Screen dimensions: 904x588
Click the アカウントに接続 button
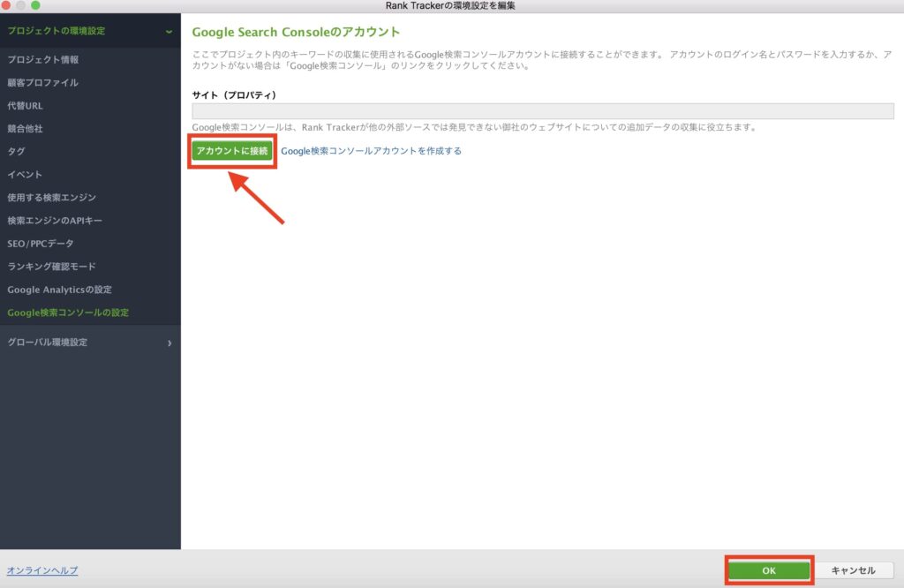(232, 151)
